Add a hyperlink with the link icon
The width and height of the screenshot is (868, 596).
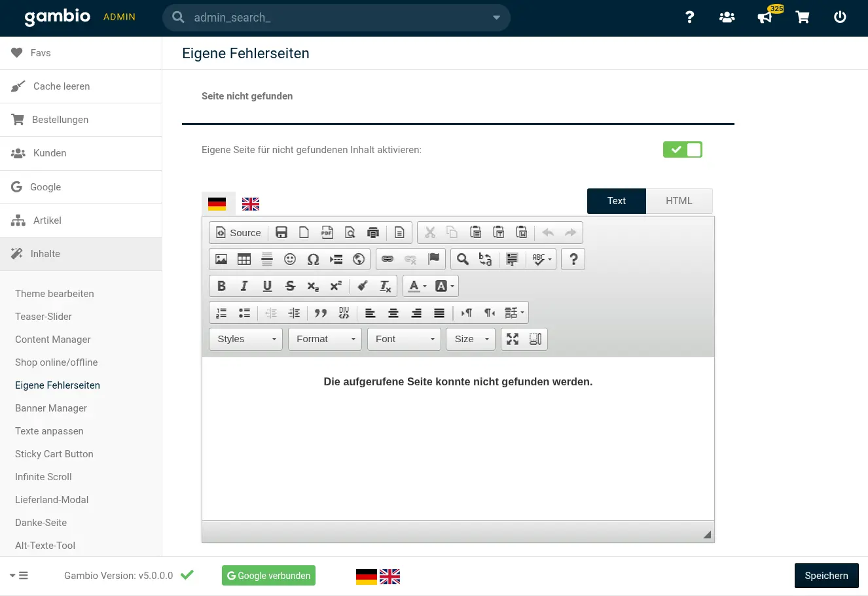(x=388, y=259)
